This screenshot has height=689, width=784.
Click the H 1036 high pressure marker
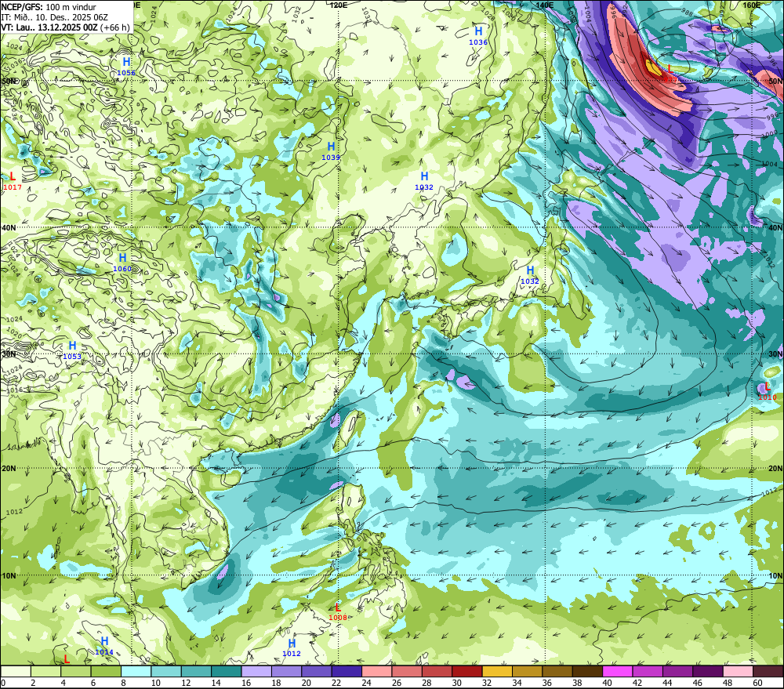[478, 36]
